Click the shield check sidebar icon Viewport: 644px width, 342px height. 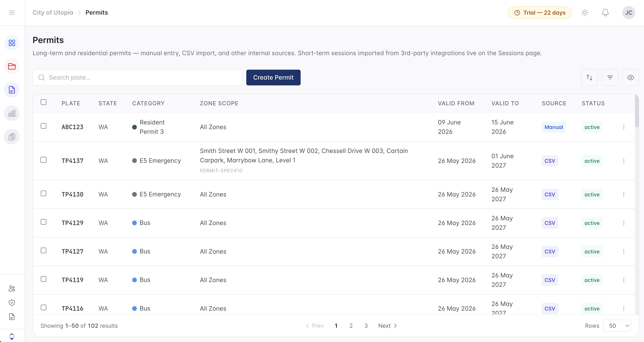point(12,302)
